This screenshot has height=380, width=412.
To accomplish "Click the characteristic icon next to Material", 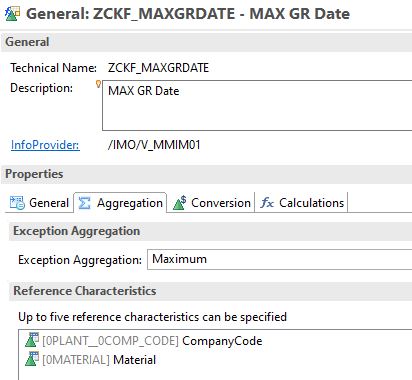I will coord(32,359).
